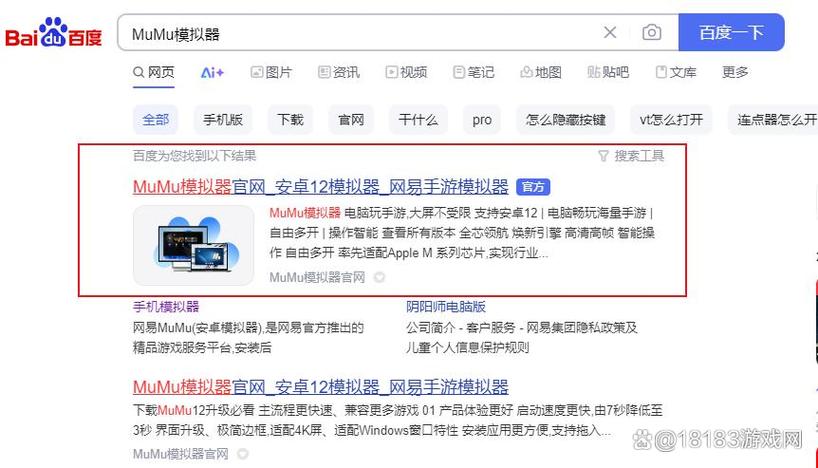
Task: Select the 干什么 filter chip
Action: pyautogui.click(x=418, y=120)
